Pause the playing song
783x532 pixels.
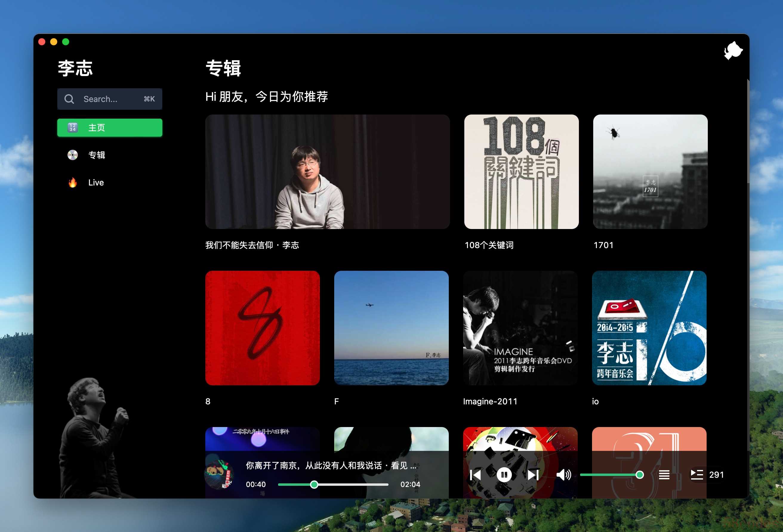coord(504,475)
